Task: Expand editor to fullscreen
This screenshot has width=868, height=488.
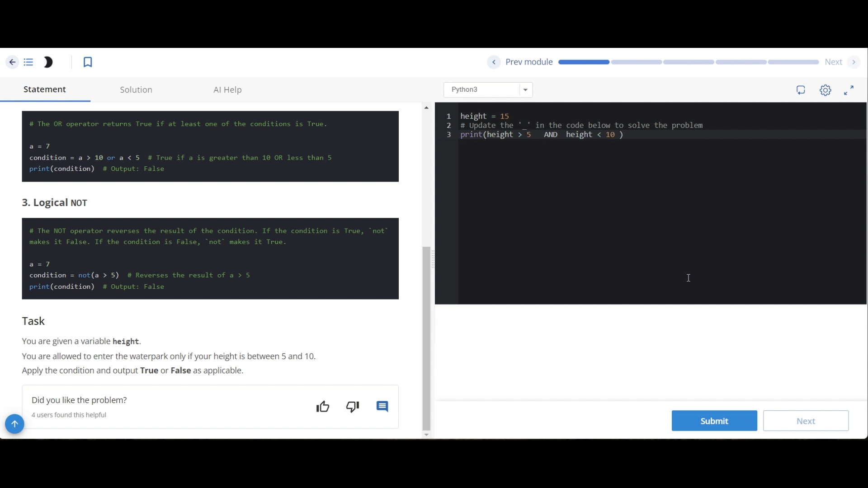Action: pos(849,90)
